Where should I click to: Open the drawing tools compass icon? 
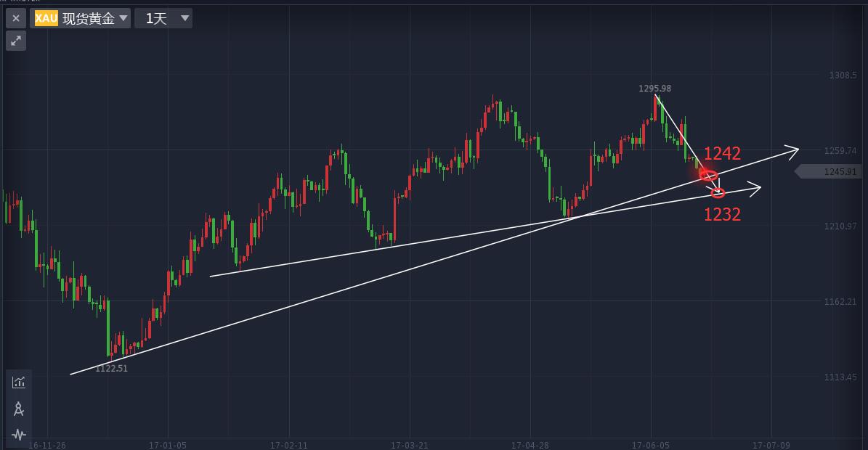tap(19, 409)
